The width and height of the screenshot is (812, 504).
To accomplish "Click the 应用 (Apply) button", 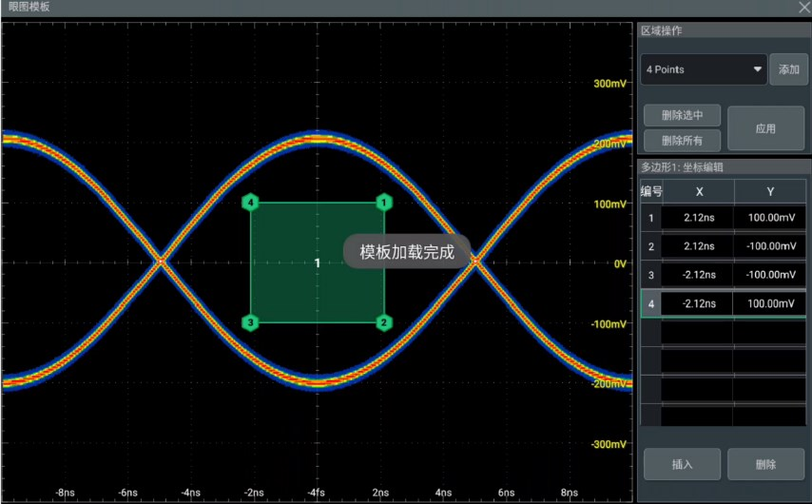I will coord(765,128).
